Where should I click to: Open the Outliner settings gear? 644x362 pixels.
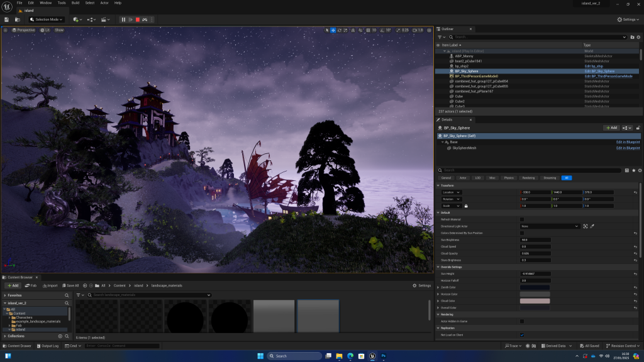(638, 37)
